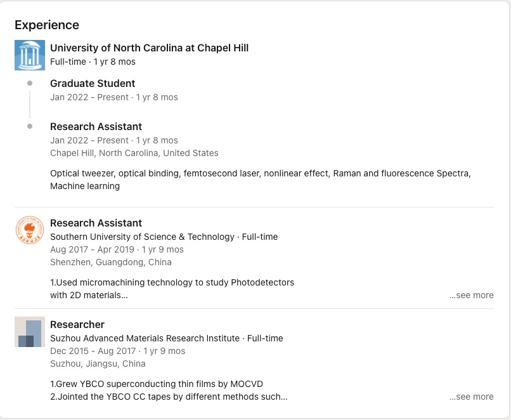Click the timeline dot beside Graduate Student
The height and width of the screenshot is (420, 511).
30,83
